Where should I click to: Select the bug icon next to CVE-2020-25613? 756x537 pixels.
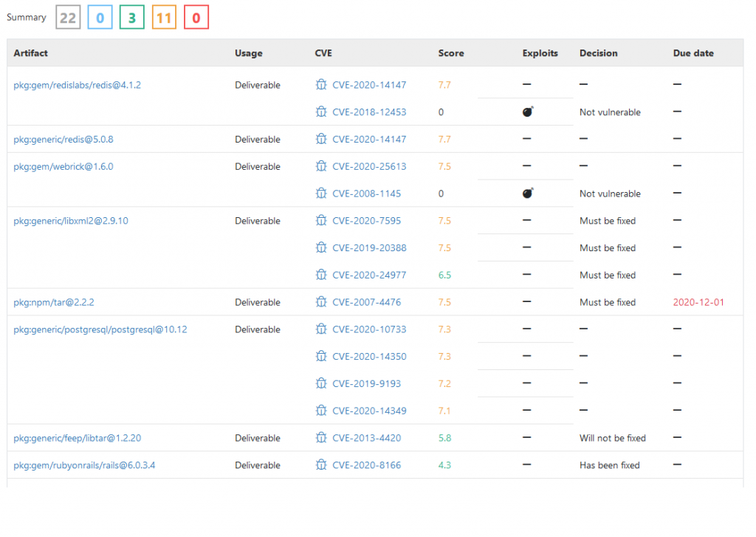[321, 166]
